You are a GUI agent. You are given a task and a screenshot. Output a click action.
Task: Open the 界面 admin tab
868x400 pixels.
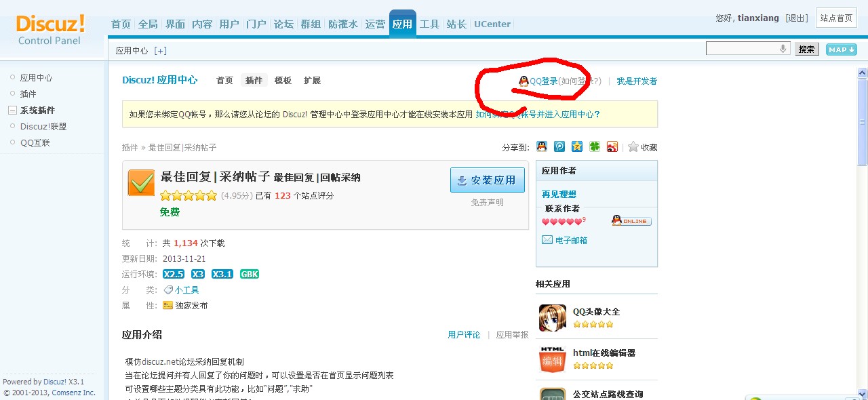[x=175, y=24]
